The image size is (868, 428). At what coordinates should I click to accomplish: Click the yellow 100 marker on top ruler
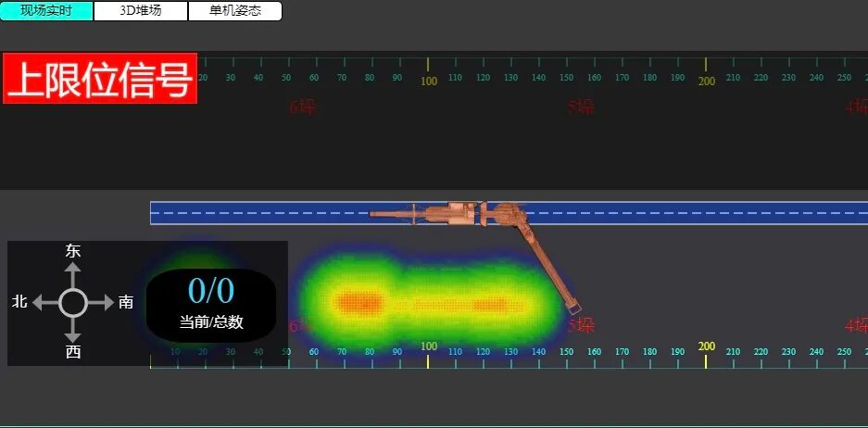(429, 82)
